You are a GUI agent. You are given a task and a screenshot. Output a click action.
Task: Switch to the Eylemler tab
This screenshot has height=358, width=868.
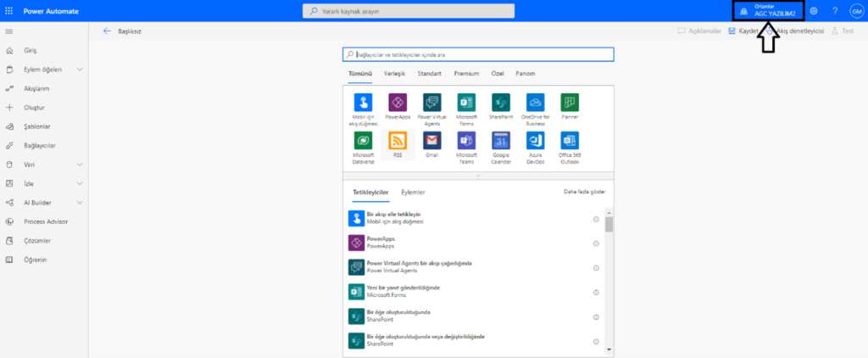413,193
